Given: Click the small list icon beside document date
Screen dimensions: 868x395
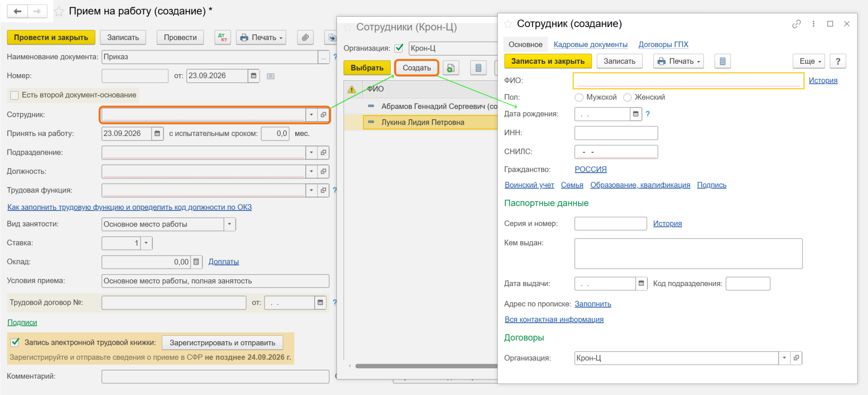Looking at the screenshot, I should coord(271,76).
